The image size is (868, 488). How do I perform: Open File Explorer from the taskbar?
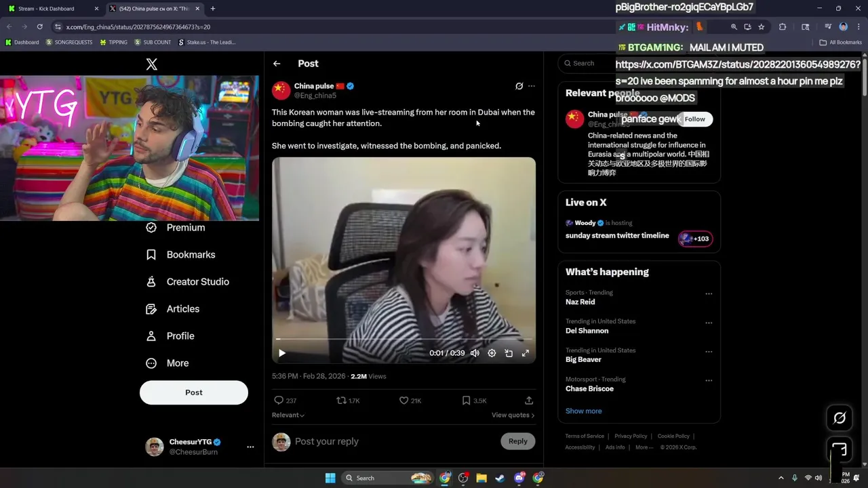[481, 478]
